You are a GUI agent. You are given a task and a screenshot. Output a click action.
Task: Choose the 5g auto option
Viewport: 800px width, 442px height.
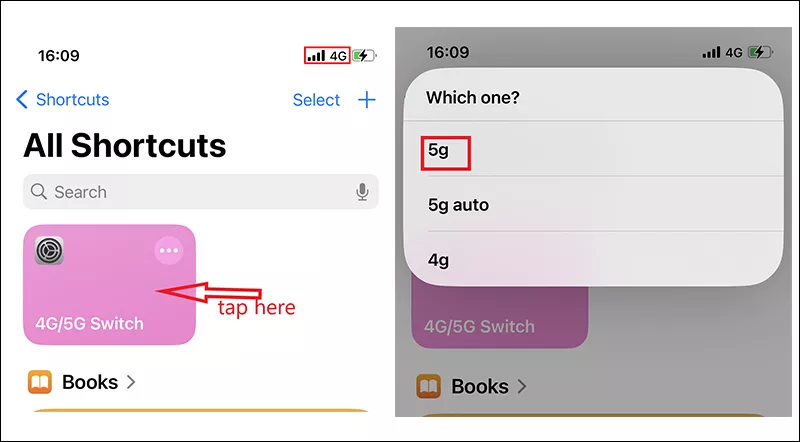click(458, 205)
